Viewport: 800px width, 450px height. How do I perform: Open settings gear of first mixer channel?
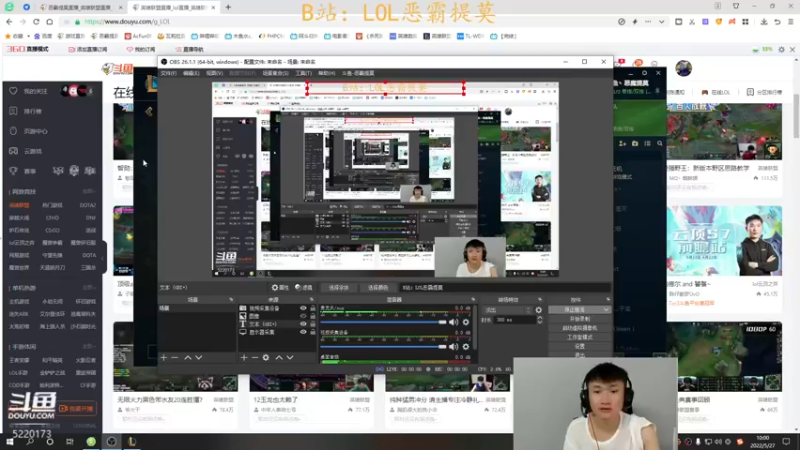(x=466, y=322)
